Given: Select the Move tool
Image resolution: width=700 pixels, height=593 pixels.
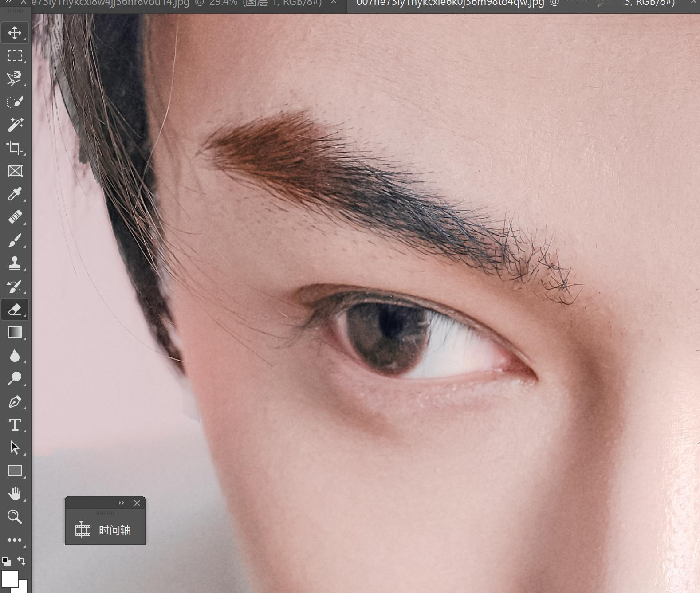Looking at the screenshot, I should (x=15, y=33).
